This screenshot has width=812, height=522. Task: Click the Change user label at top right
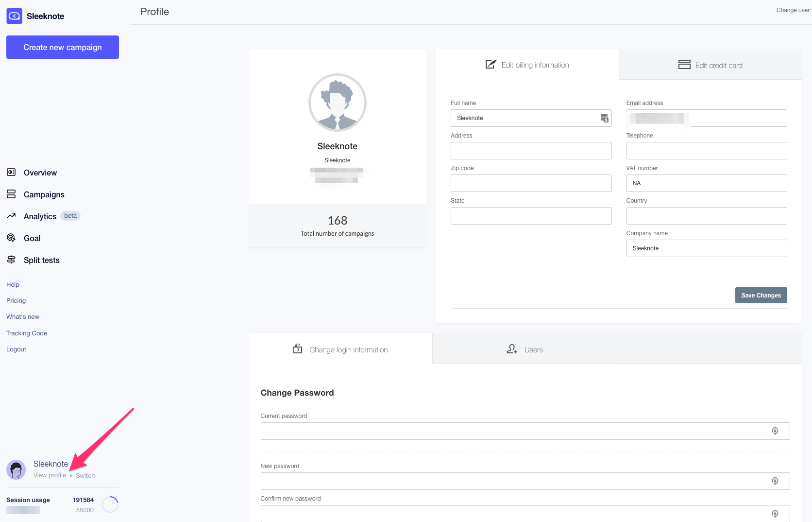click(794, 10)
